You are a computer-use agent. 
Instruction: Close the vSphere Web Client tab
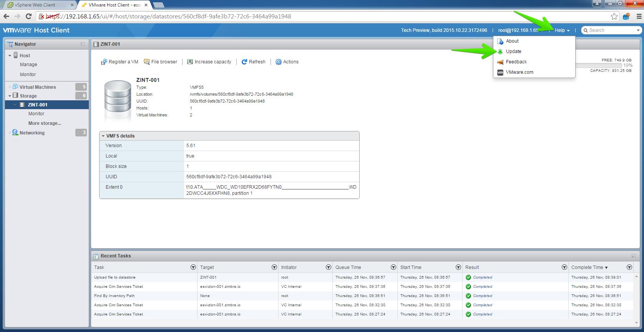pyautogui.click(x=72, y=5)
